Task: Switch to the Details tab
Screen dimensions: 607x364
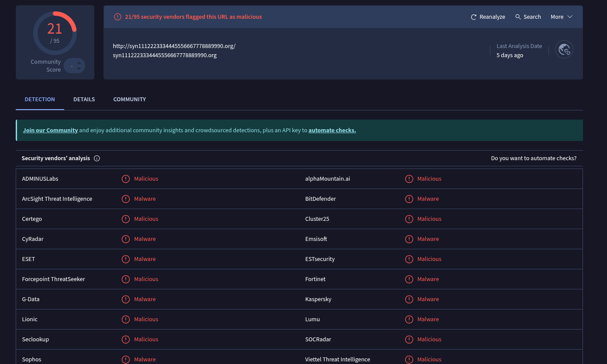Action: 84,100
